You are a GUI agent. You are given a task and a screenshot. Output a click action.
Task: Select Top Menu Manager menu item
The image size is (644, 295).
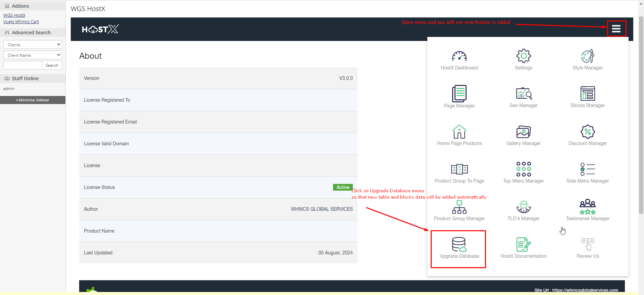(523, 173)
